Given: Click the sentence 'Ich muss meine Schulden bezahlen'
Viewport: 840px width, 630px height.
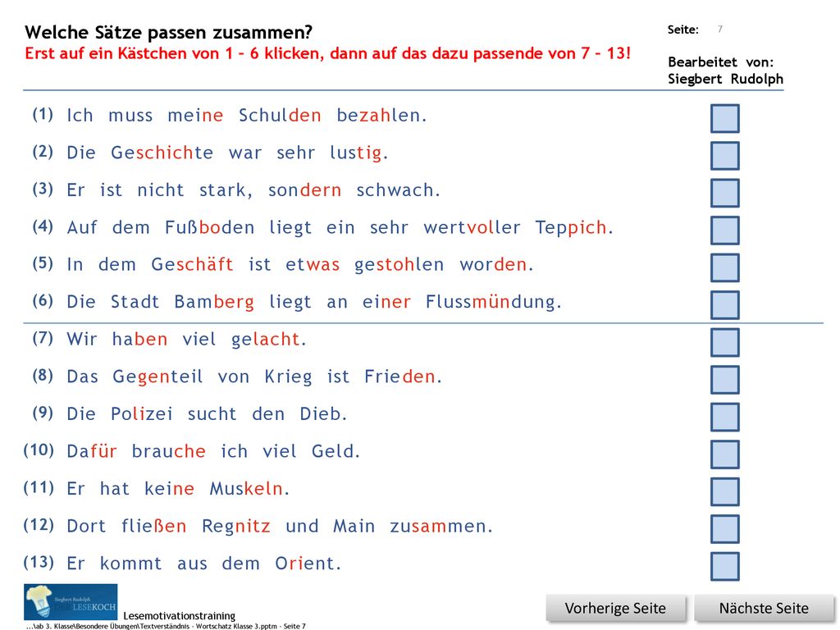Looking at the screenshot, I should tap(246, 115).
